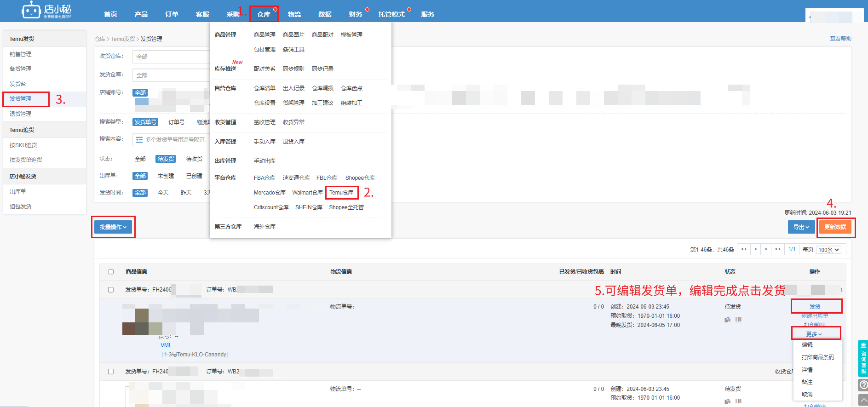Open the 发货仓库 dropdown
Viewport: 868px width, 407px height.
tap(171, 75)
